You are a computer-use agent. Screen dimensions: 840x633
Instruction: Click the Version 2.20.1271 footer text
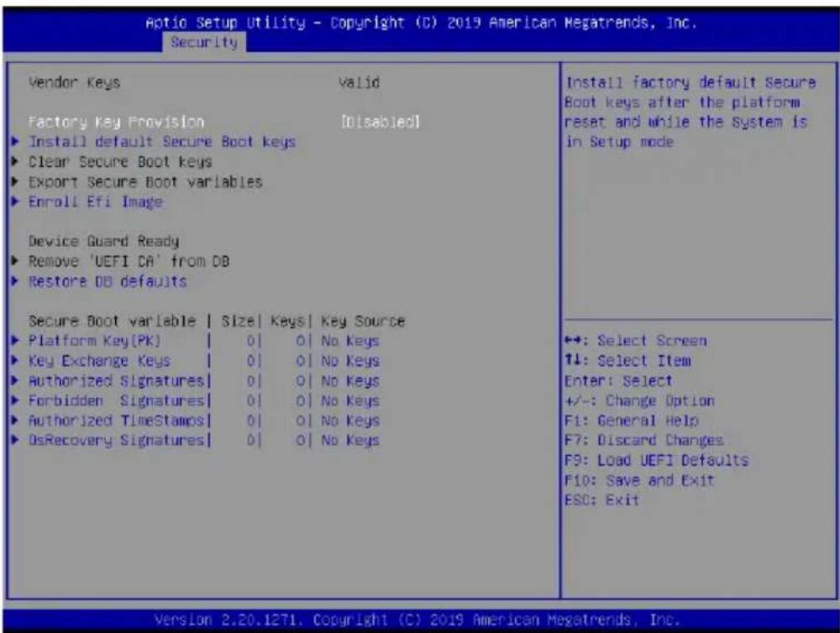417,620
